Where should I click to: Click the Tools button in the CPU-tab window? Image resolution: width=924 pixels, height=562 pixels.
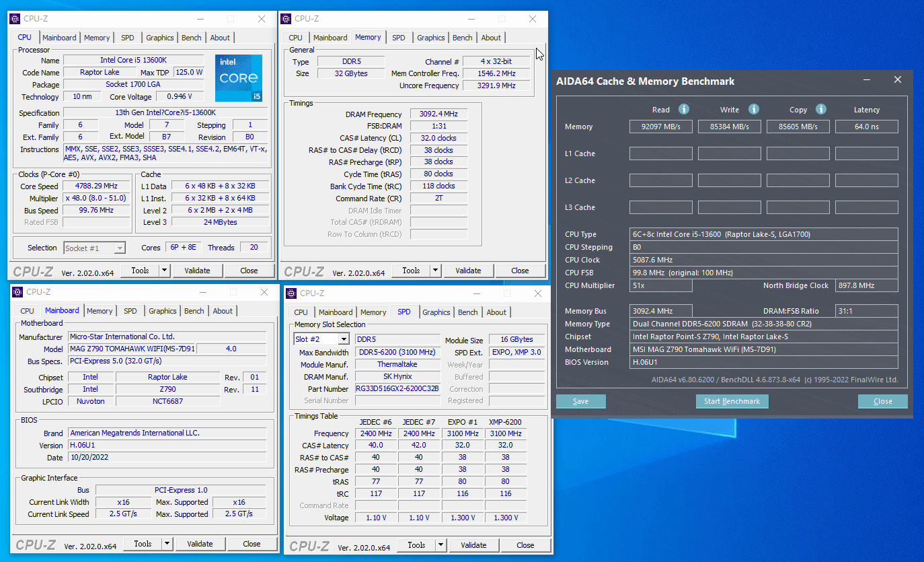[x=140, y=271]
